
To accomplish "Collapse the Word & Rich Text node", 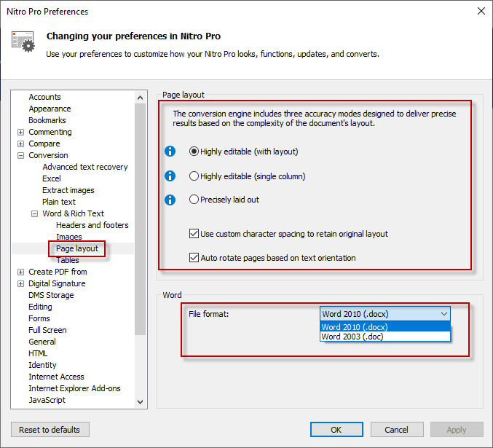I will pyautogui.click(x=34, y=214).
